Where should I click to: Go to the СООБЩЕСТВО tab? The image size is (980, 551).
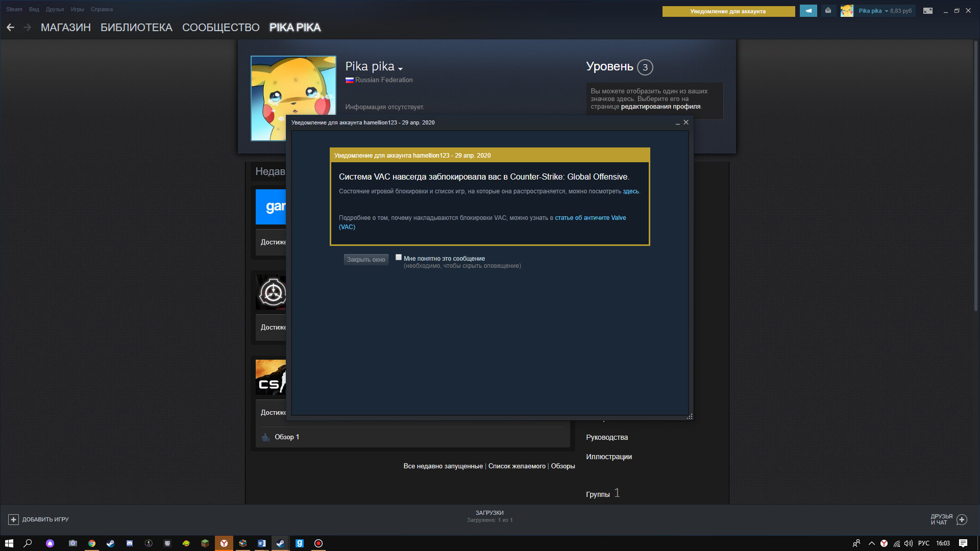point(221,28)
